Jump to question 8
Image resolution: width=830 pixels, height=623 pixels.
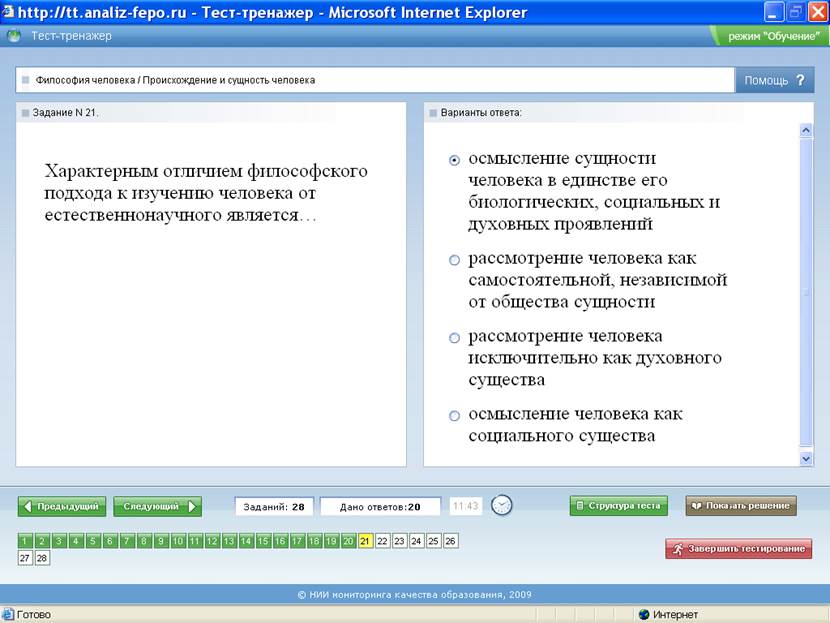143,541
